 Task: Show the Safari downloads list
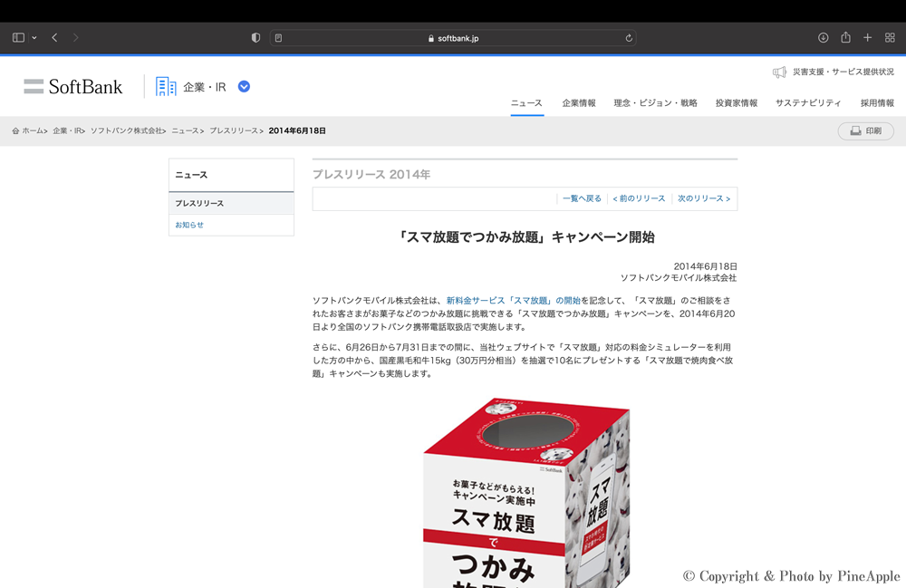823,38
